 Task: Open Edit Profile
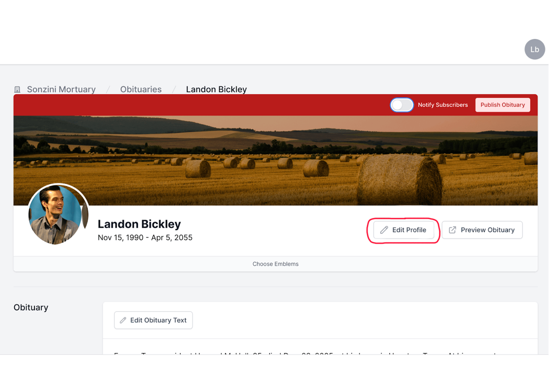tap(404, 230)
